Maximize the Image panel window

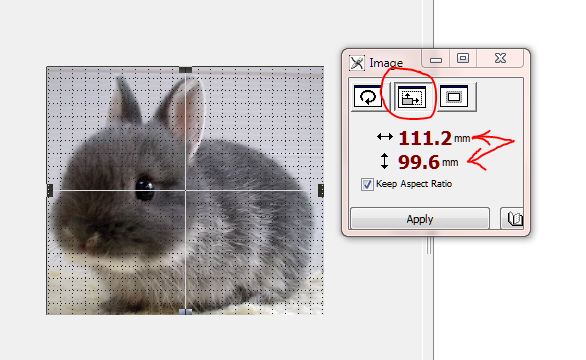tap(463, 59)
